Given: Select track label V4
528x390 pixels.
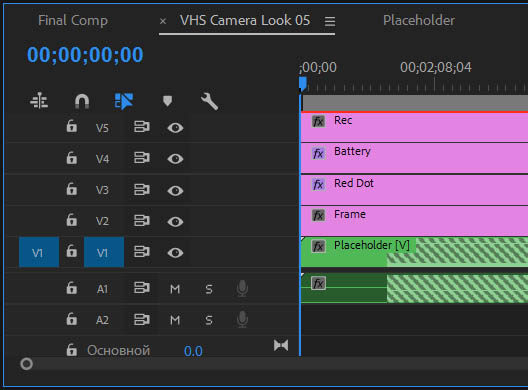Looking at the screenshot, I should [x=102, y=159].
